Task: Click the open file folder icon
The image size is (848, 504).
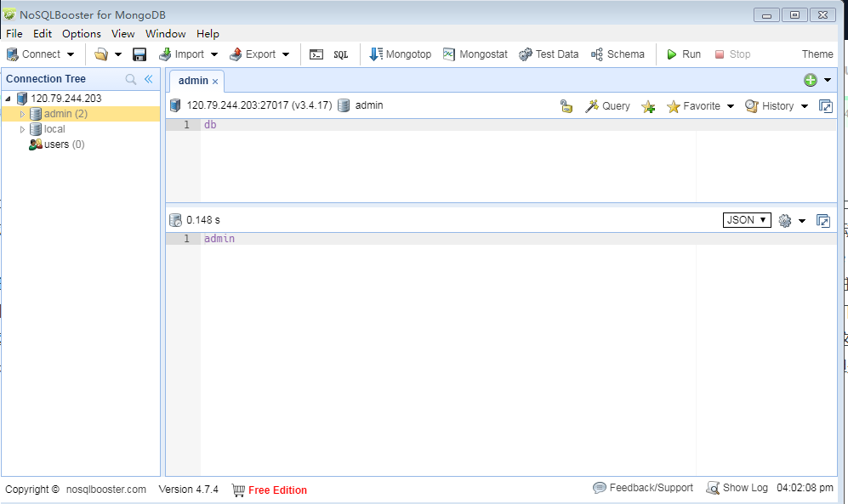Action: tap(100, 54)
